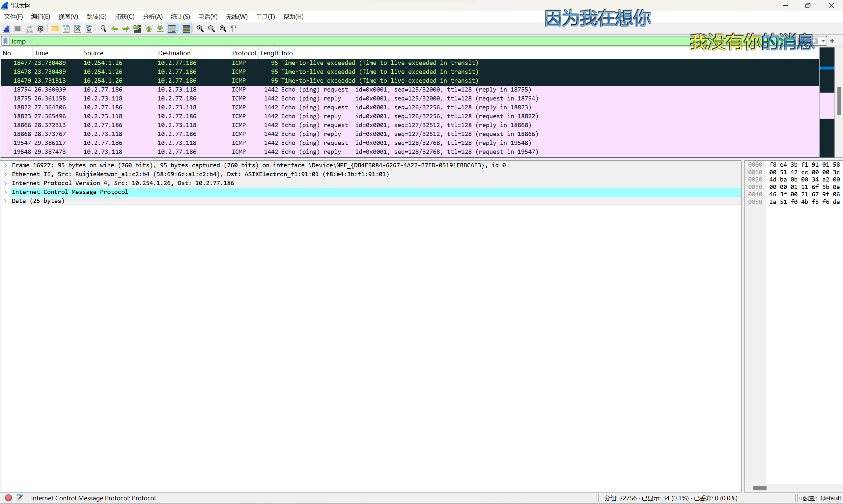Zoom out of the main window text
This screenshot has width=843, height=504.
click(211, 29)
